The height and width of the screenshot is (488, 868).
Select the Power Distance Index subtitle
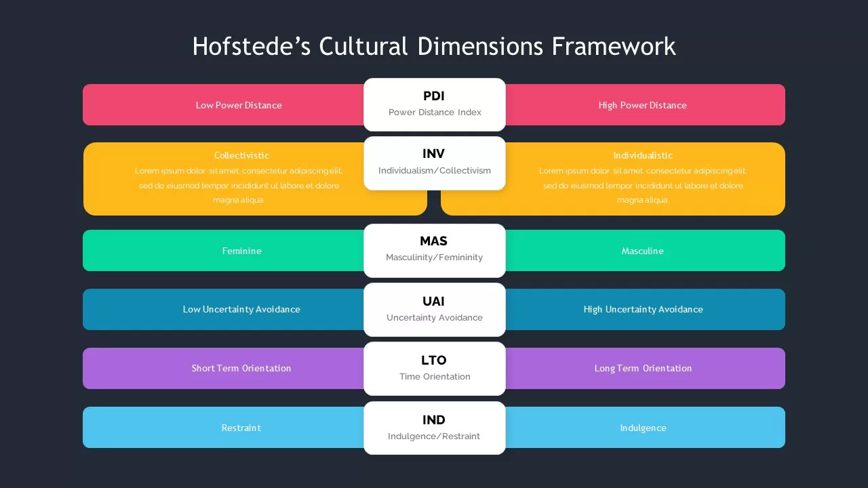point(435,113)
